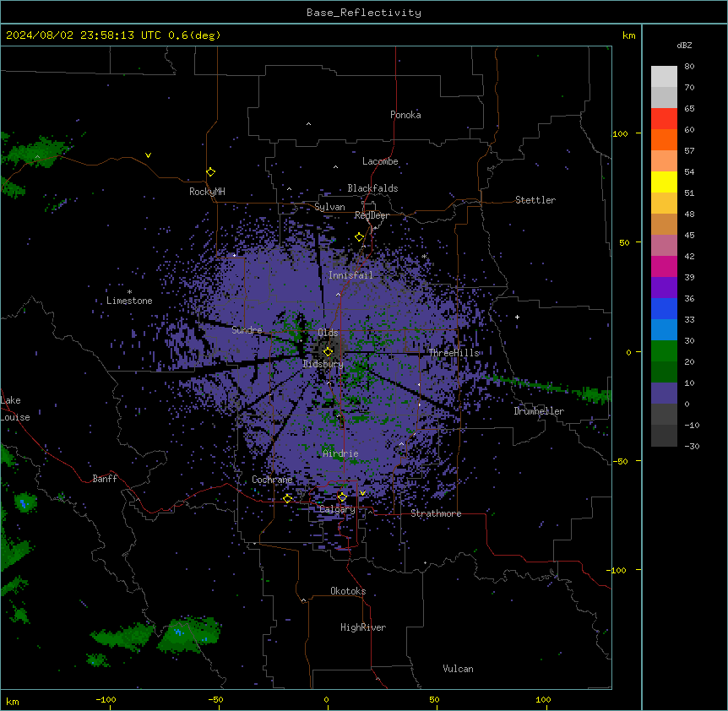Click the Cochrane city label
Image resolution: width=728 pixels, height=711 pixels.
pos(272,480)
